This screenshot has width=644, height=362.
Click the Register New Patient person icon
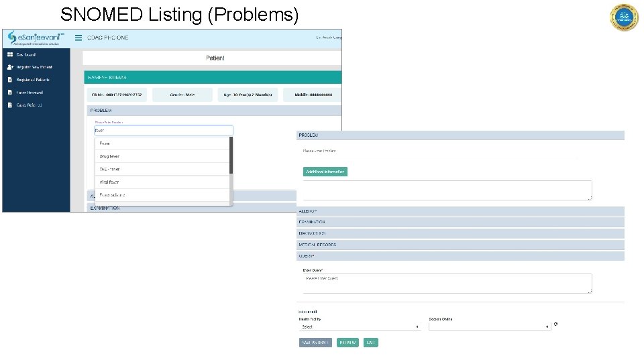coord(10,67)
